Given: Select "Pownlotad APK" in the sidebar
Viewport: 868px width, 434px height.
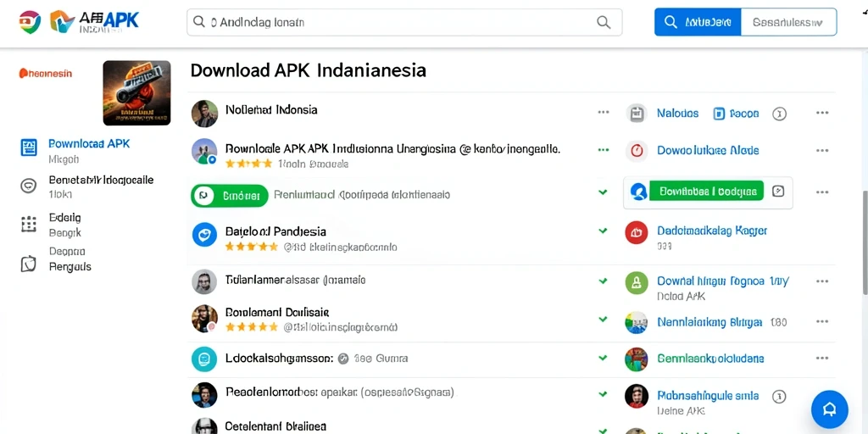Looking at the screenshot, I should pyautogui.click(x=89, y=144).
